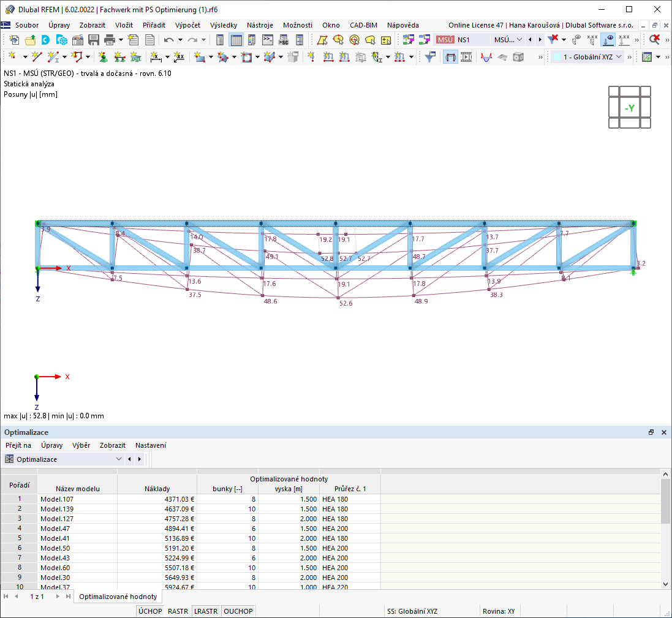672x618 pixels.
Task: Click the delete results filter icon
Action: (x=553, y=39)
